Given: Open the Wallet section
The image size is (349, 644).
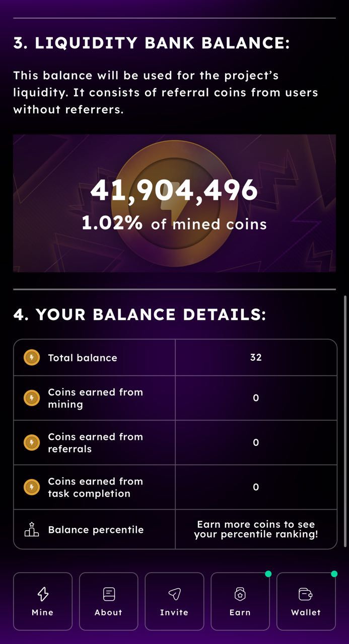Looking at the screenshot, I should coord(306,601).
